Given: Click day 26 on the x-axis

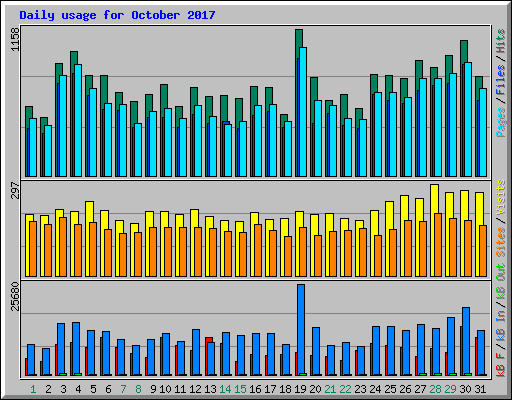Looking at the screenshot, I should click(405, 389).
